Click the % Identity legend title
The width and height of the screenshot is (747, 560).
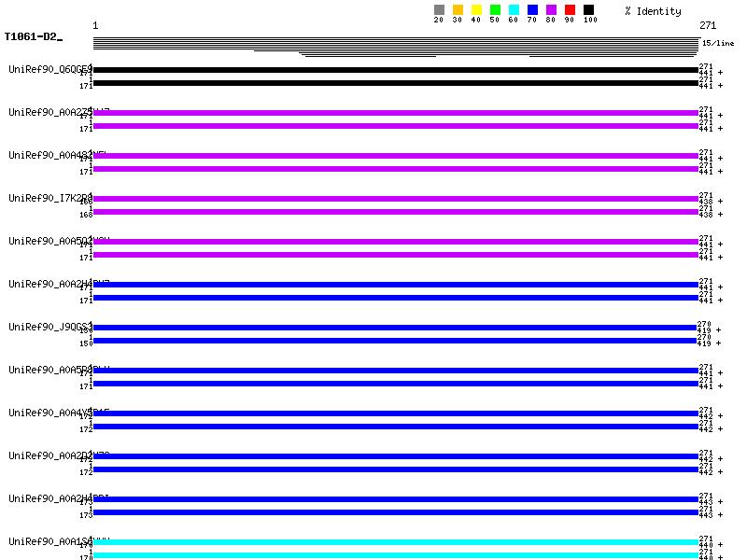(653, 11)
